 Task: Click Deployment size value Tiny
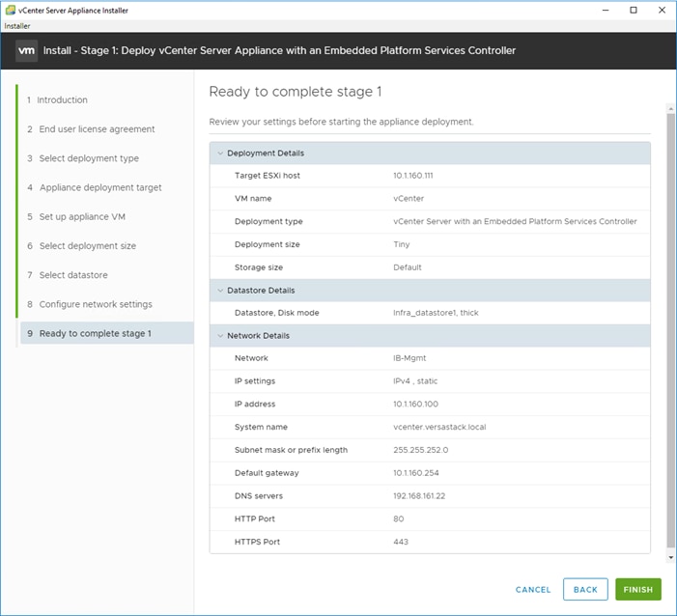[x=402, y=244]
